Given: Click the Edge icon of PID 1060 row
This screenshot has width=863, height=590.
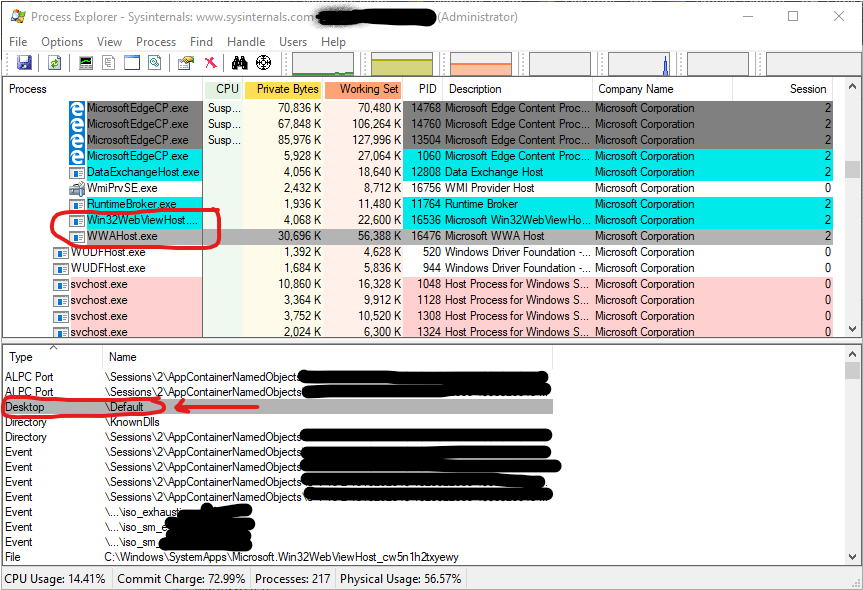Looking at the screenshot, I should (77, 156).
